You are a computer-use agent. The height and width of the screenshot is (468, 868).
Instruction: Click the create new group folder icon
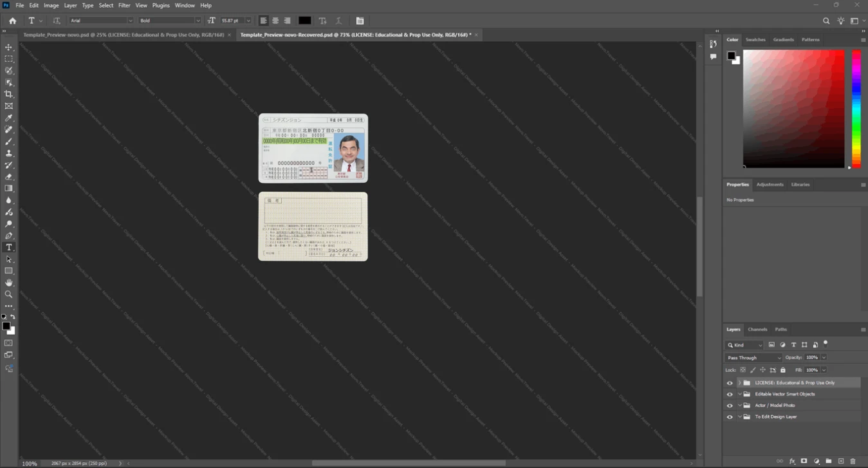829,461
